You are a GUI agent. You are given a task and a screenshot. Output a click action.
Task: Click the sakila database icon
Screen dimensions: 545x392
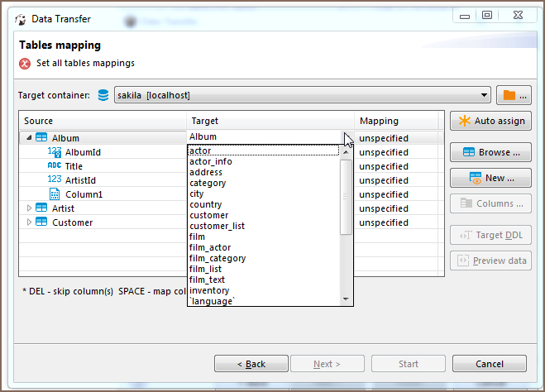[103, 95]
